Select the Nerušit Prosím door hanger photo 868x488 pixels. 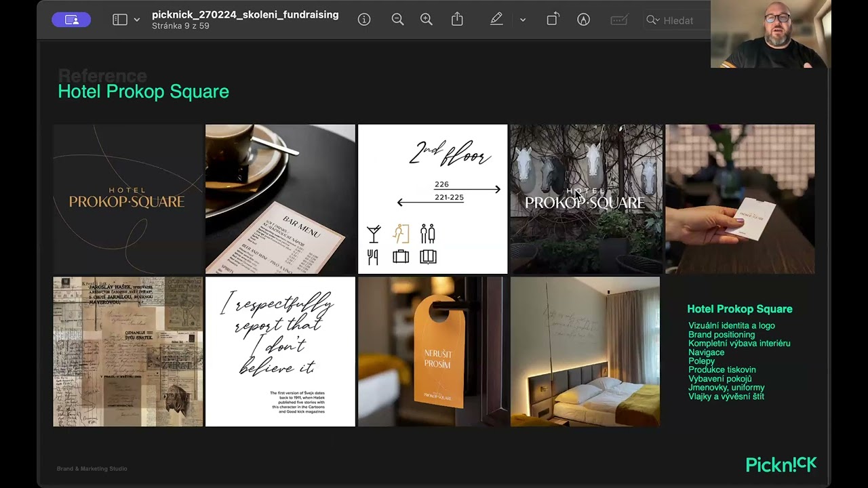433,352
